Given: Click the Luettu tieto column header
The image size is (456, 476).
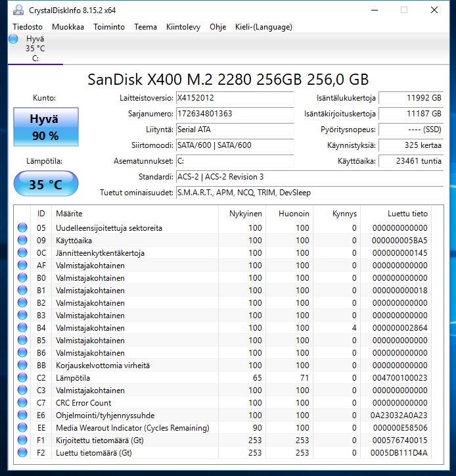Looking at the screenshot, I should click(x=396, y=214).
